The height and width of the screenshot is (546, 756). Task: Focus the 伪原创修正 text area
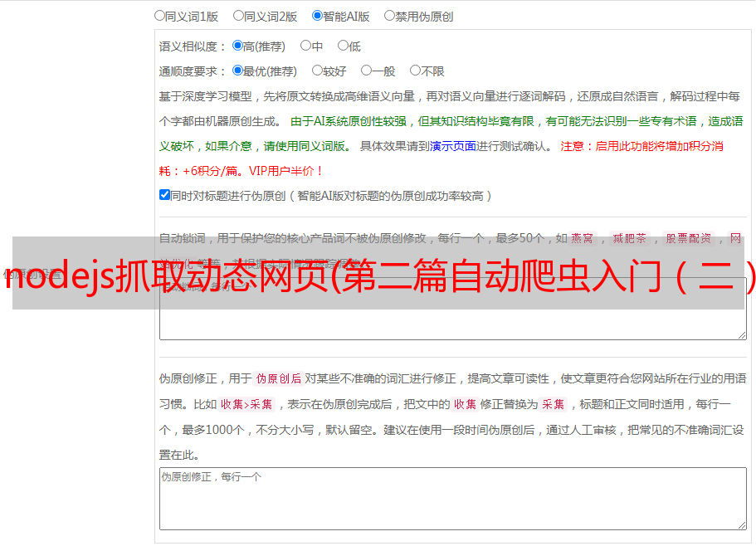pos(453,499)
